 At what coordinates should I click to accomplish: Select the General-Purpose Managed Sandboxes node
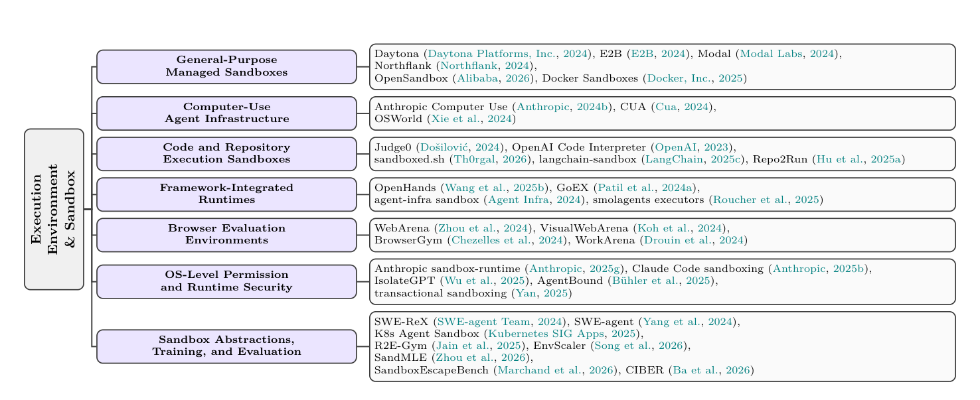pos(226,66)
